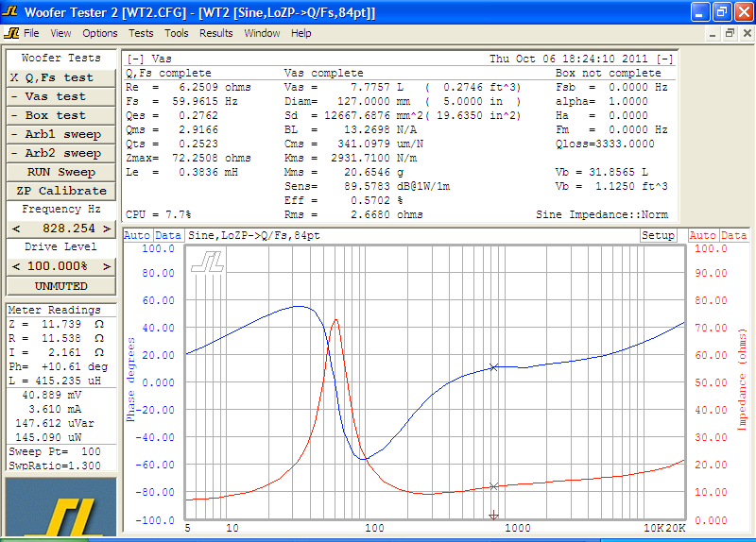756x542 pixels.
Task: Increase frequency with the right arrow
Action: [107, 229]
